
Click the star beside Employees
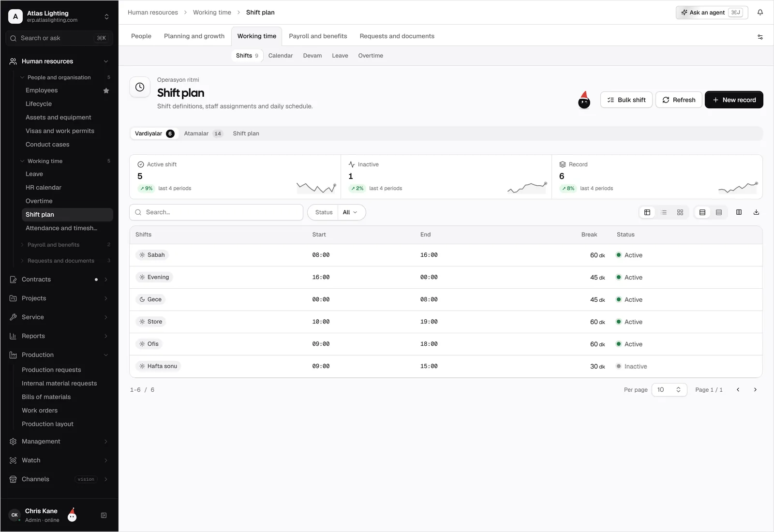click(106, 90)
